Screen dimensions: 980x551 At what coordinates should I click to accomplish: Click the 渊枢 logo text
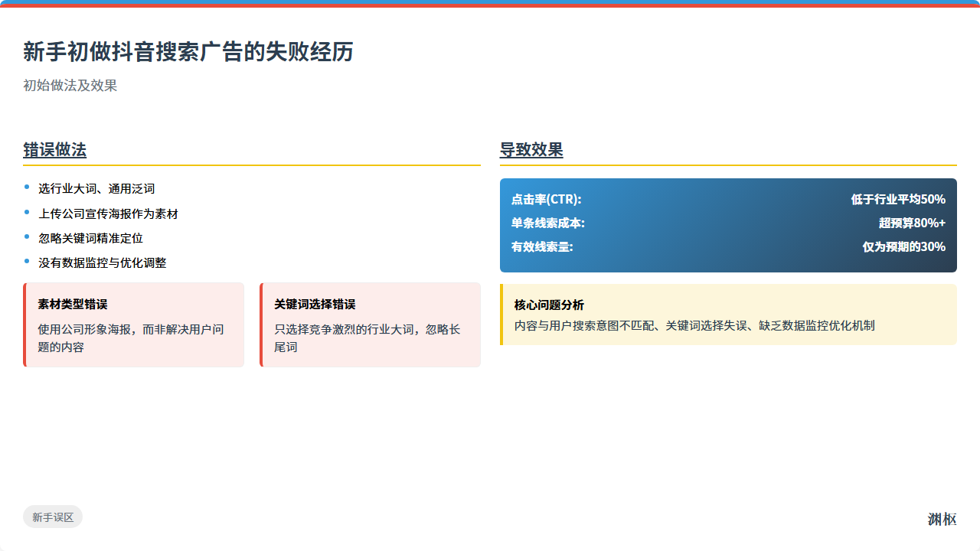(x=942, y=520)
